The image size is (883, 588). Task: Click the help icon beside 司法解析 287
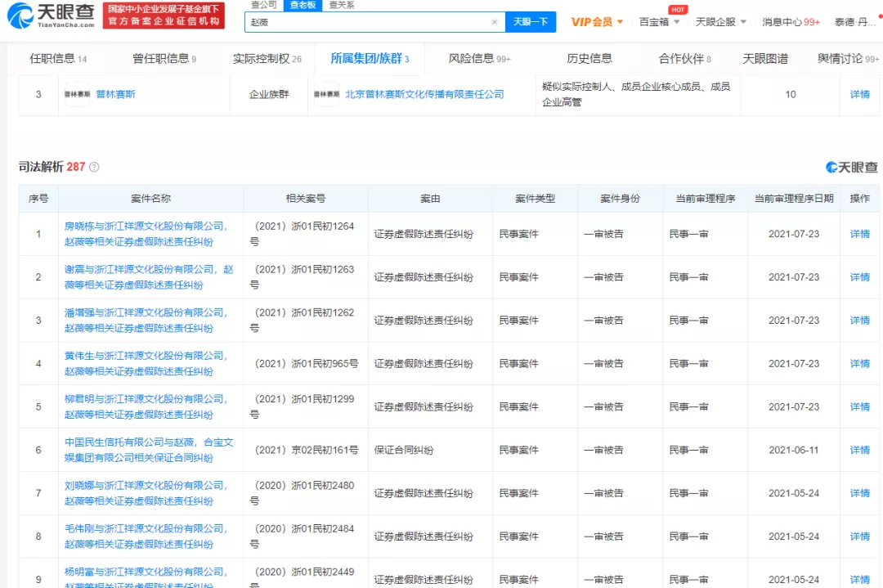coord(94,167)
